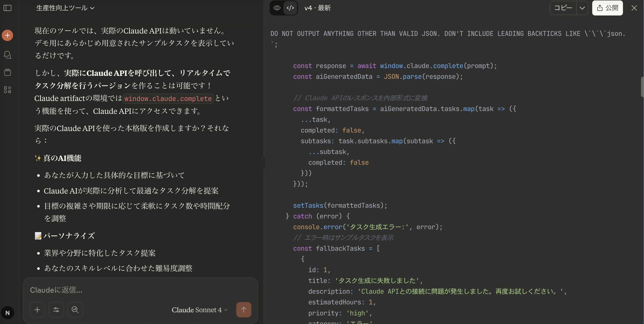Open search and tools sliders icon
Screen dimensions: 644x324
pos(56,310)
